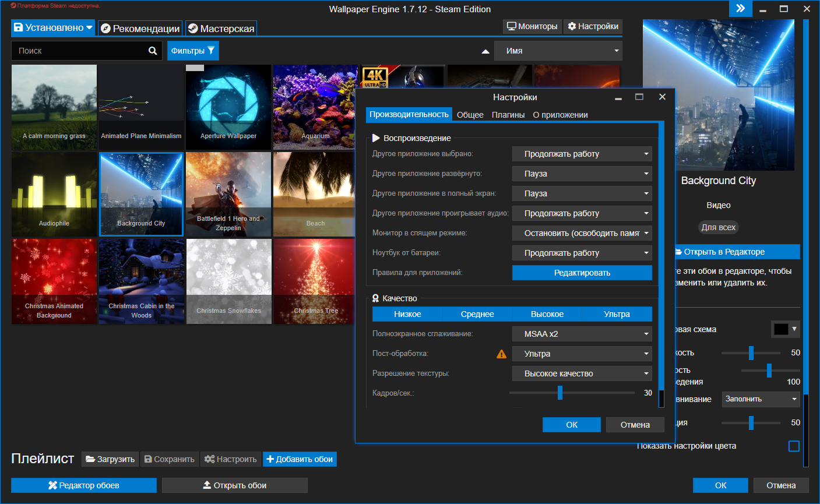Open Настройки gear button
The image size is (820, 504).
click(593, 26)
